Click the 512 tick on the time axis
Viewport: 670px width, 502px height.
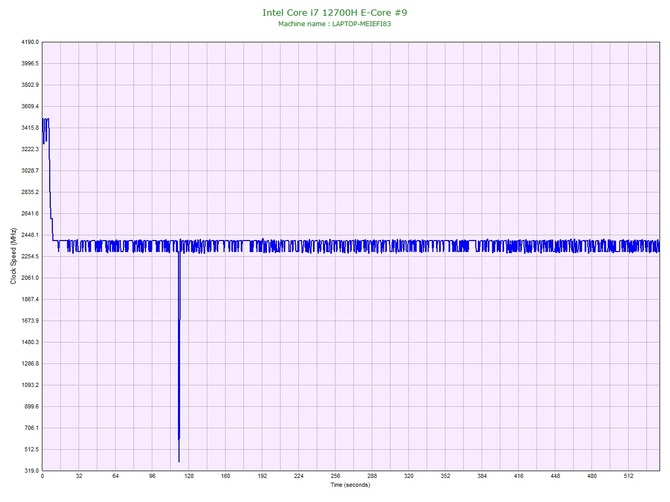628,476
